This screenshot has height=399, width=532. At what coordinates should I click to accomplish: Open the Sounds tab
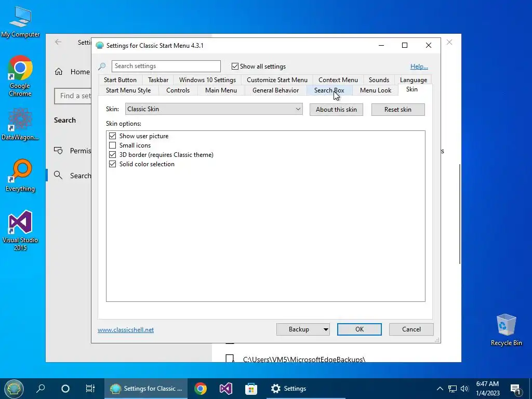click(379, 79)
